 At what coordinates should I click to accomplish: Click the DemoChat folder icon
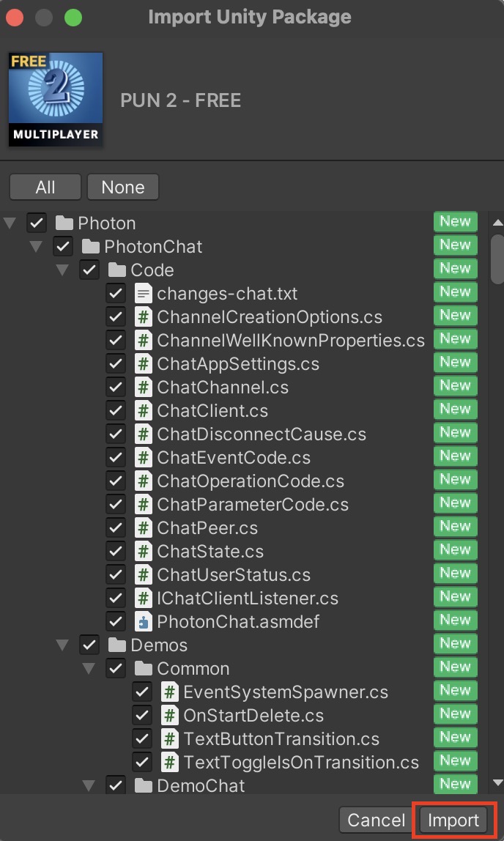tap(143, 786)
